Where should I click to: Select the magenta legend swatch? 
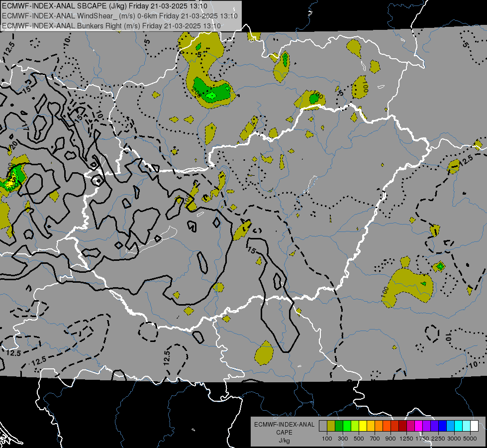tap(419, 426)
